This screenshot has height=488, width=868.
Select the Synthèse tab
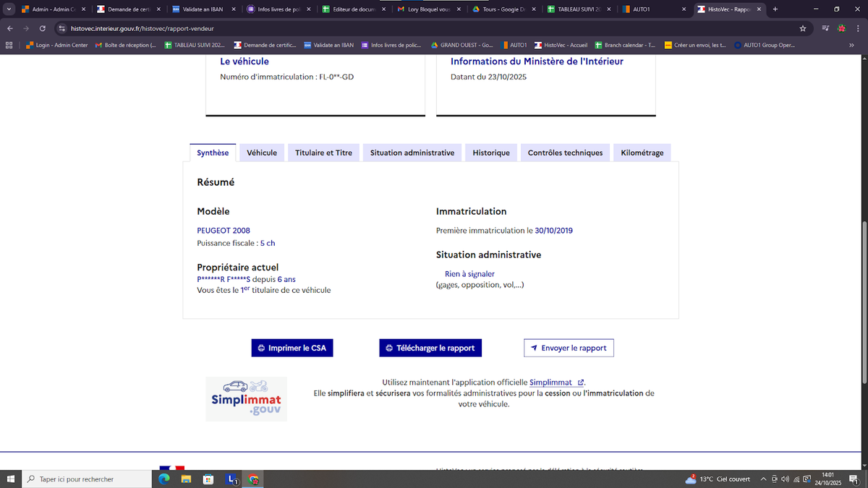(x=213, y=153)
